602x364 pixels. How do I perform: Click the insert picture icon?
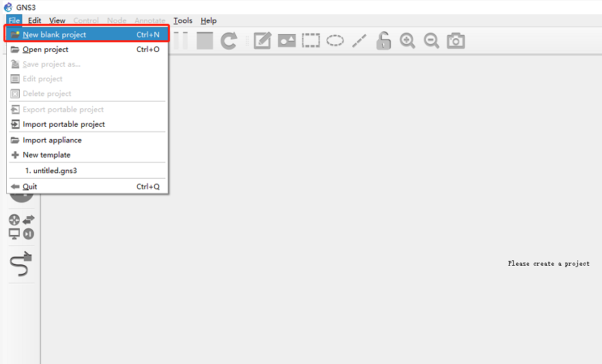pos(287,41)
